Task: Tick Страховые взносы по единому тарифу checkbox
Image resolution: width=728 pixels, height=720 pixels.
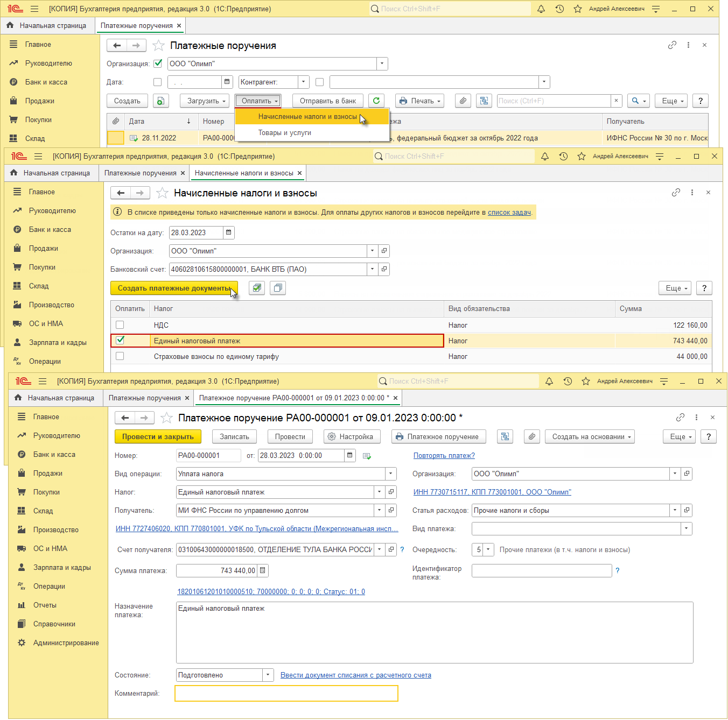Action: coord(120,356)
